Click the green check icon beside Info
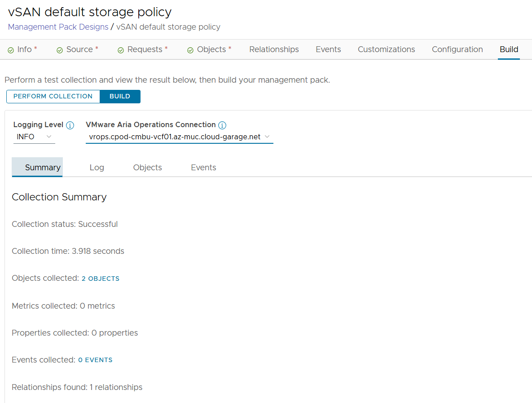The image size is (532, 403). coord(11,50)
